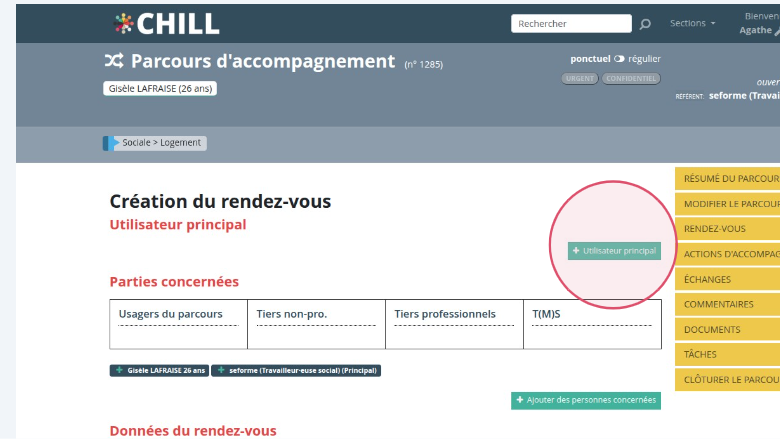This screenshot has width=780, height=439.
Task: Click the plus icon on Gisèle LAFRAISE badge
Action: pos(120,370)
